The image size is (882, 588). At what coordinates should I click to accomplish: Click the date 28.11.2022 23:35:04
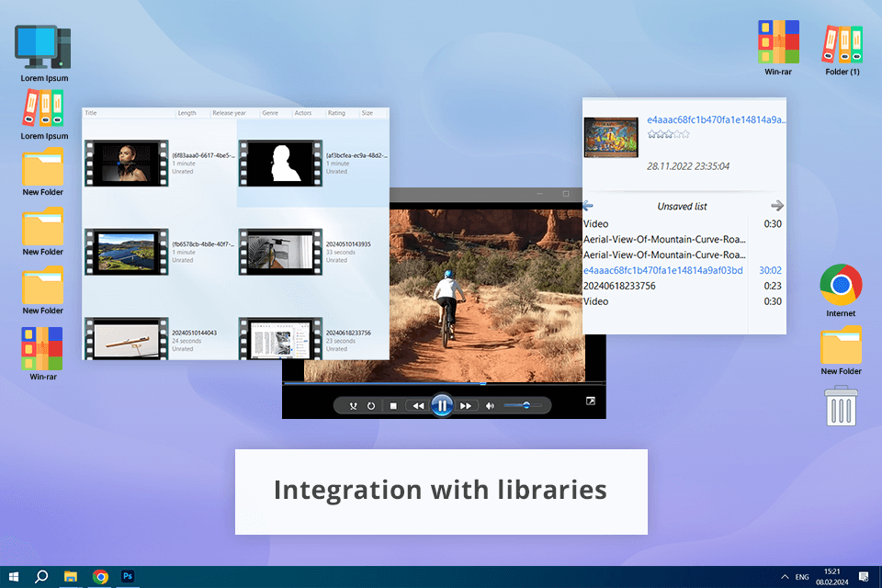[x=688, y=166]
